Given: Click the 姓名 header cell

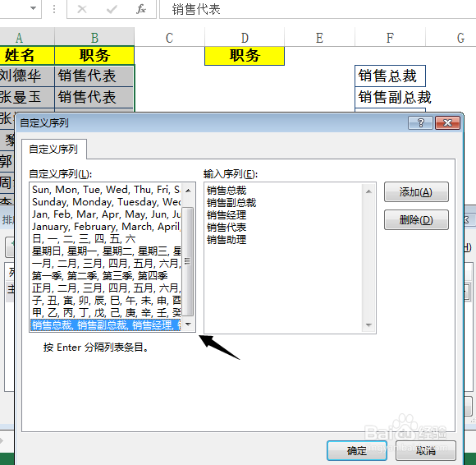Looking at the screenshot, I should (27, 55).
